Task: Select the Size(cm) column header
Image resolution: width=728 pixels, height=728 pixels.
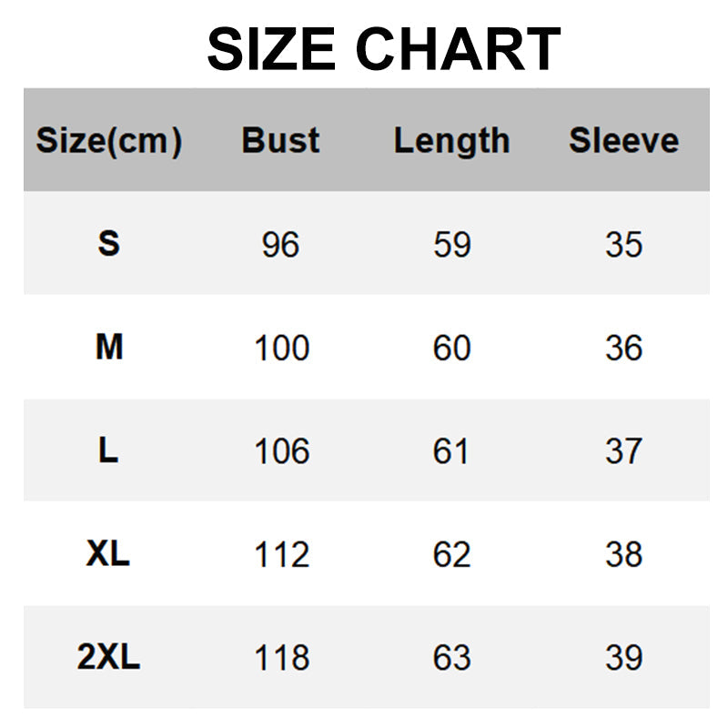Action: (x=109, y=141)
